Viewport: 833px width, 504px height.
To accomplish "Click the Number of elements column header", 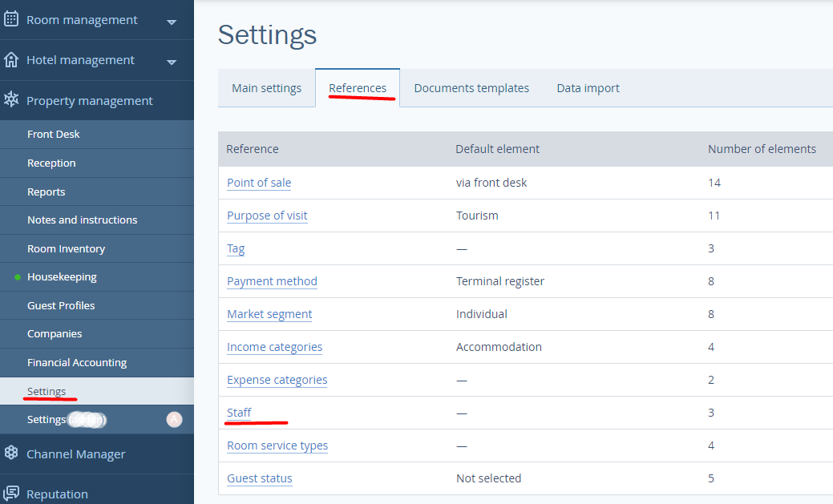I will 762,149.
